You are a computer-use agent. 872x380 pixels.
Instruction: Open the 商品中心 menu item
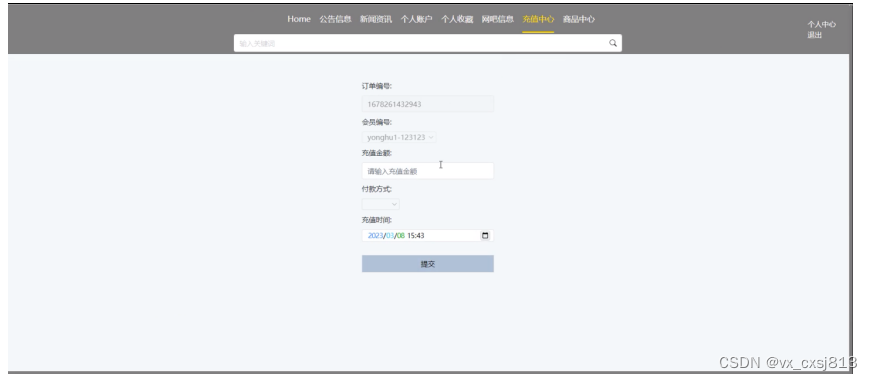578,19
